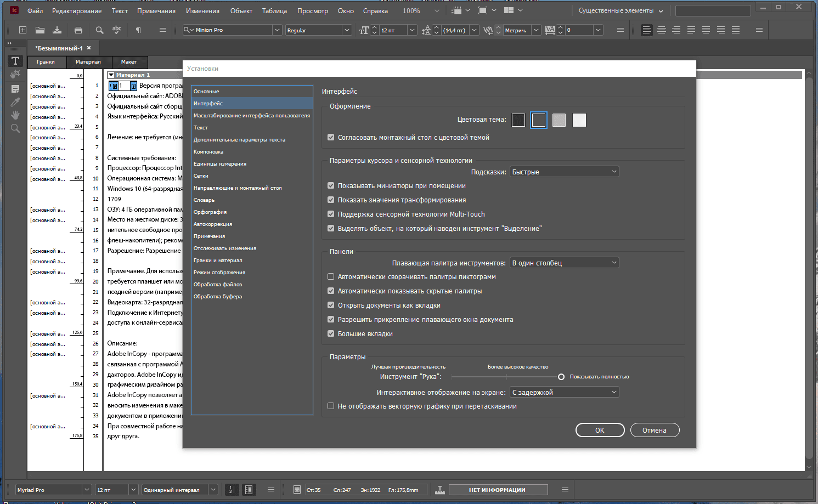Open the paragraph alignment panel menu
Image resolution: width=818 pixels, height=504 pixels.
(x=759, y=30)
